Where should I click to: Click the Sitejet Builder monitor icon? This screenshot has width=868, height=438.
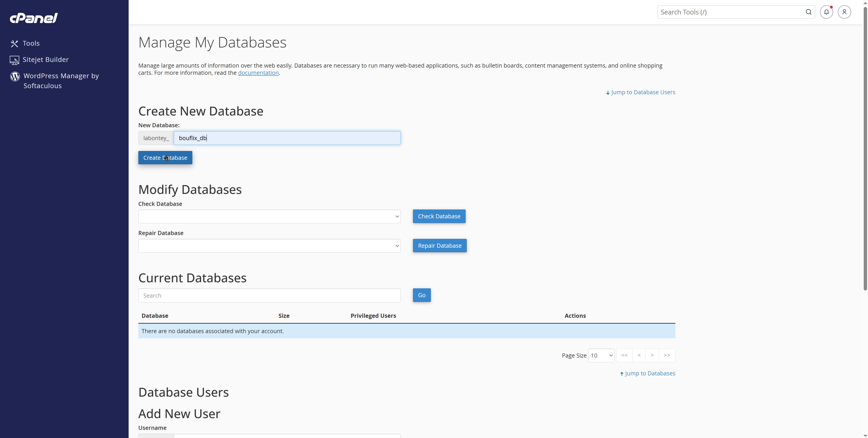[14, 60]
